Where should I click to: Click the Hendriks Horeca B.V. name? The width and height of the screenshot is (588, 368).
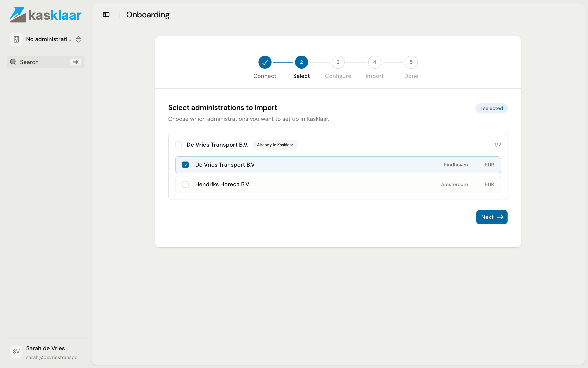pos(222,184)
